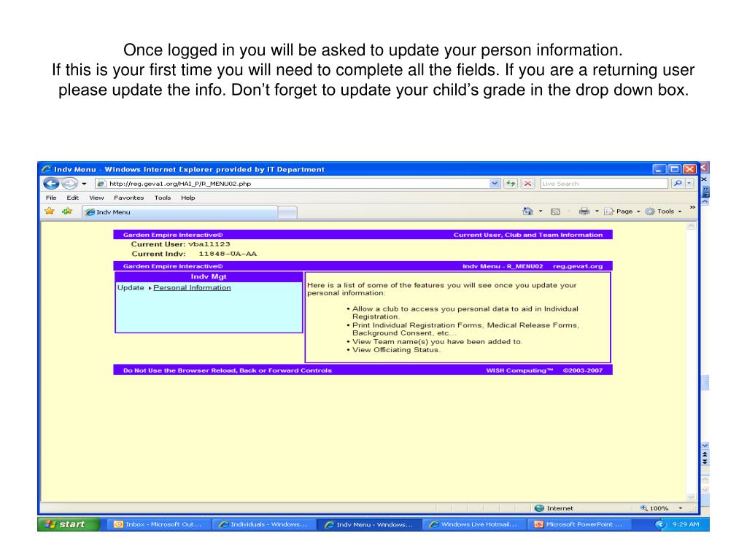Click the browser Forward arrow button
The image size is (747, 560).
click(69, 183)
